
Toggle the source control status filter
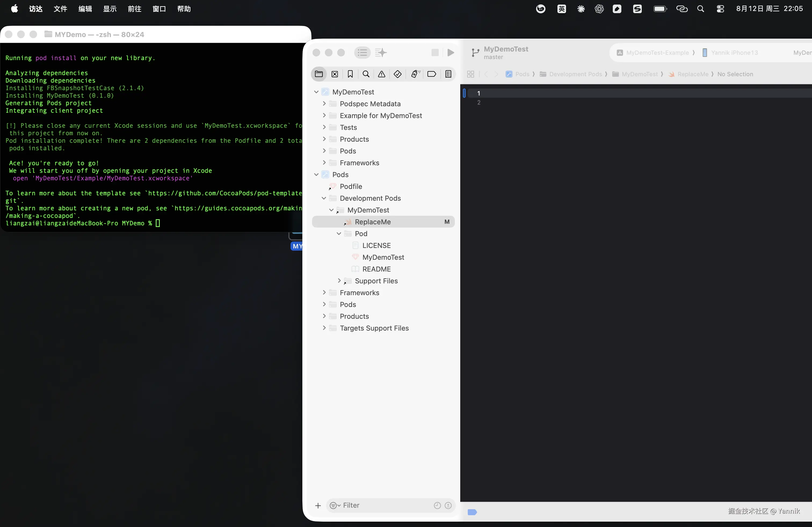(x=448, y=506)
